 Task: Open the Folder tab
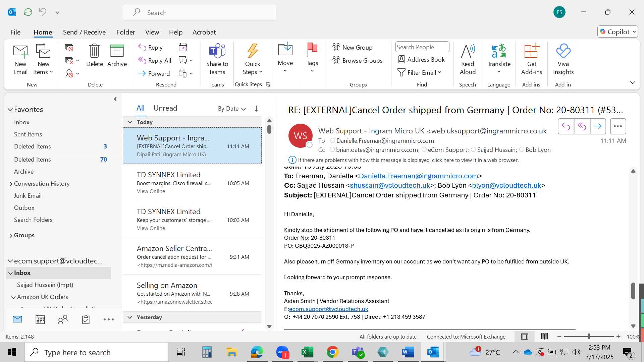click(x=126, y=32)
